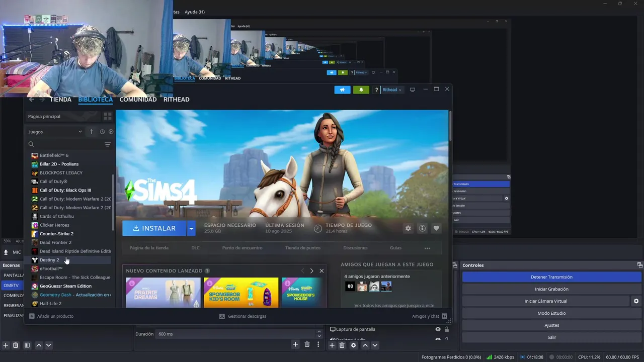Click Iniciar Grabación button
The height and width of the screenshot is (362, 644).
tap(551, 289)
